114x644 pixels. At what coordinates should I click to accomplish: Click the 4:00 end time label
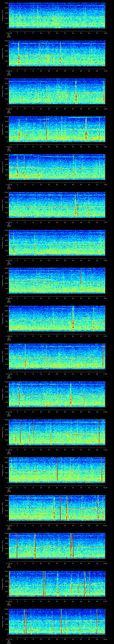point(105,109)
